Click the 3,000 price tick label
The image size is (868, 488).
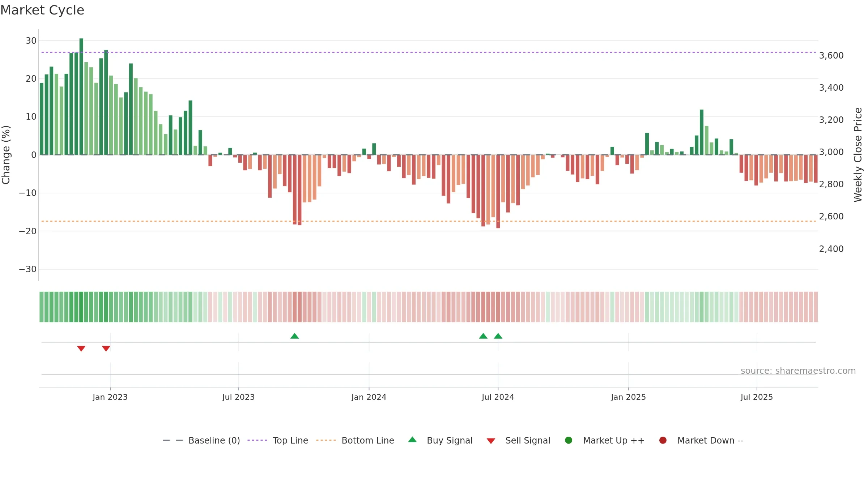pyautogui.click(x=831, y=152)
